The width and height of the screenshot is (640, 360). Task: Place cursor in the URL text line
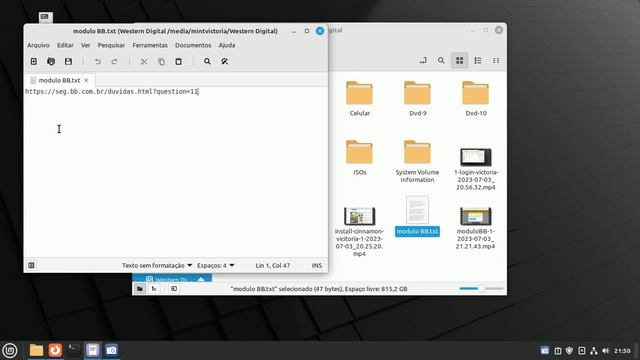(111, 91)
